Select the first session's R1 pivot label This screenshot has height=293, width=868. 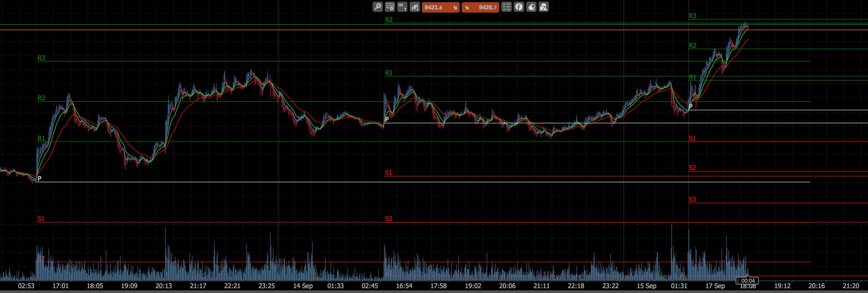pos(41,138)
